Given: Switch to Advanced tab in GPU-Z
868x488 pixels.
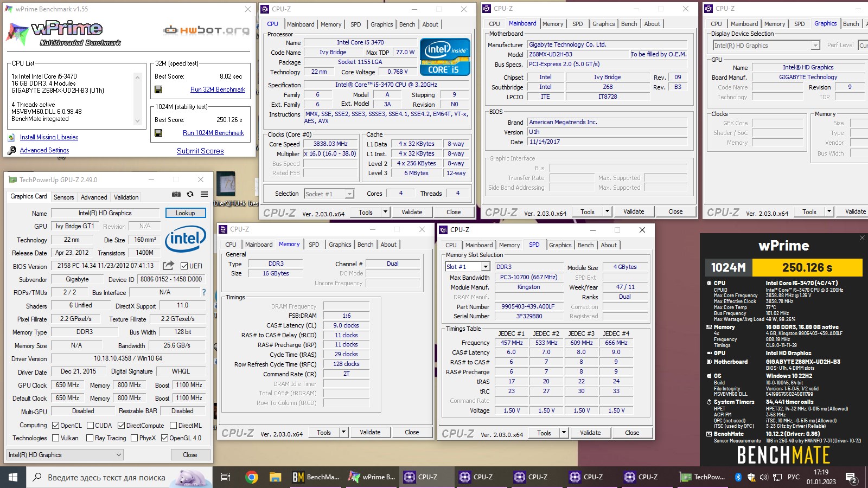Looking at the screenshot, I should (94, 197).
